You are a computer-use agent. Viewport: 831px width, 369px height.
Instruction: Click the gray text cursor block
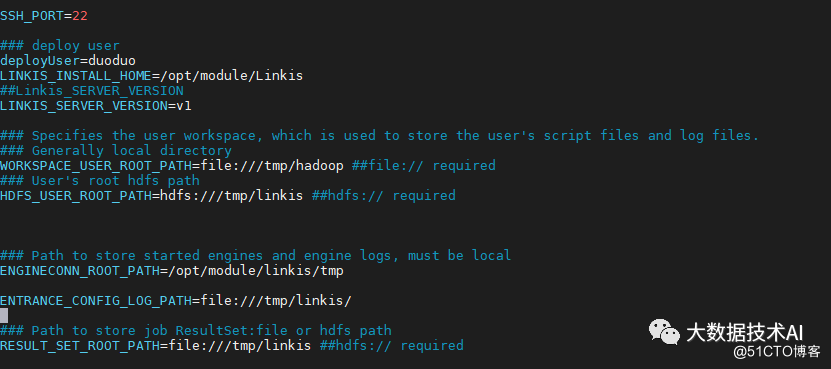click(x=4, y=315)
